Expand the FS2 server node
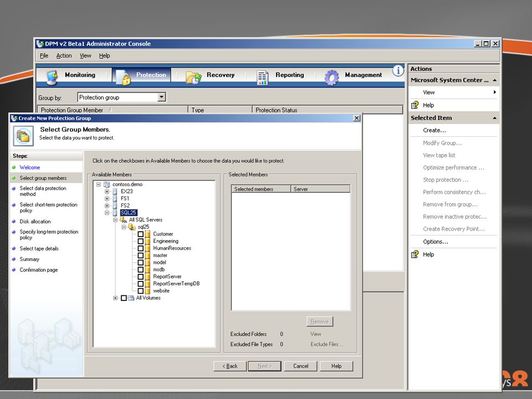 (107, 206)
